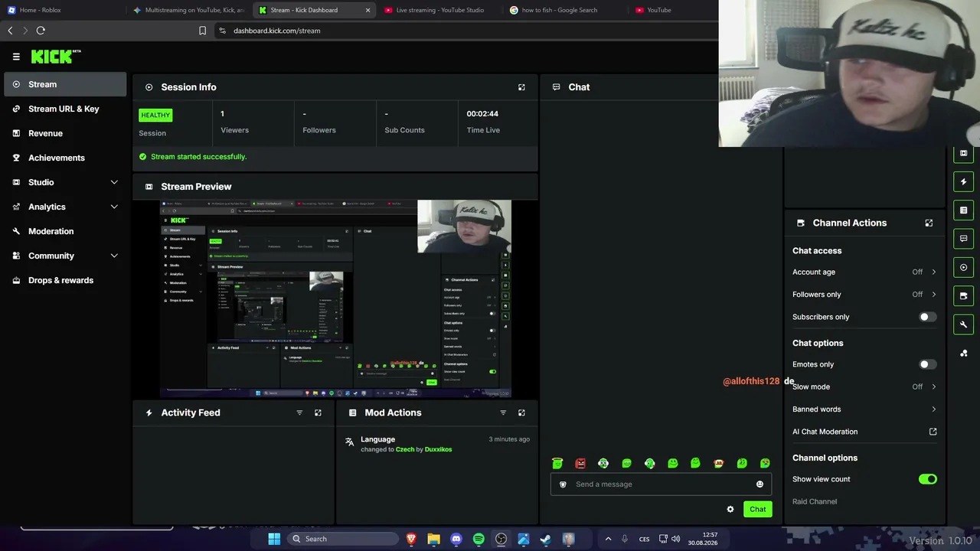This screenshot has height=551, width=980.
Task: Open Achievements page
Action: pos(65,158)
